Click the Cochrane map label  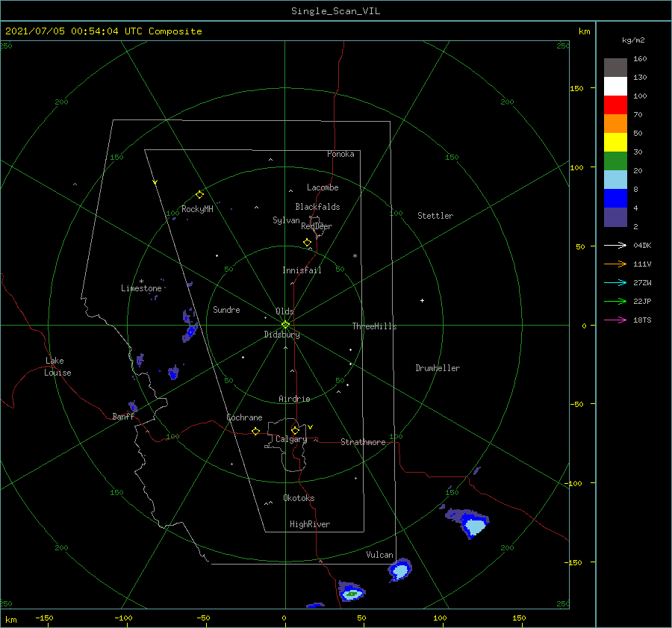click(244, 417)
